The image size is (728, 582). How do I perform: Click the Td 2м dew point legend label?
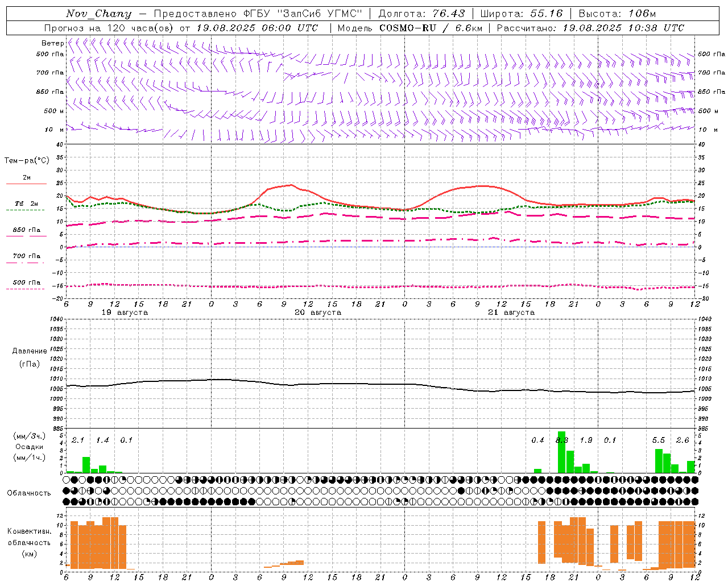point(26,203)
